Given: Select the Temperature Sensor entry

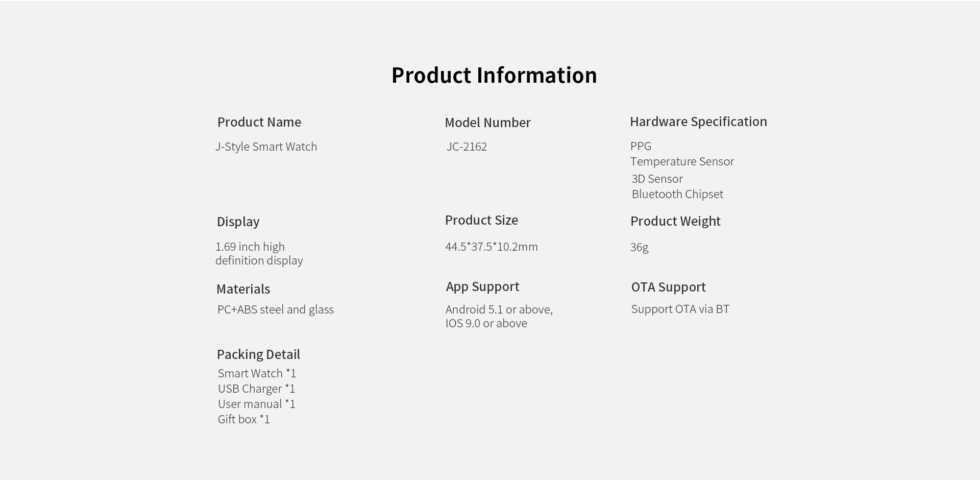Looking at the screenshot, I should click(682, 161).
